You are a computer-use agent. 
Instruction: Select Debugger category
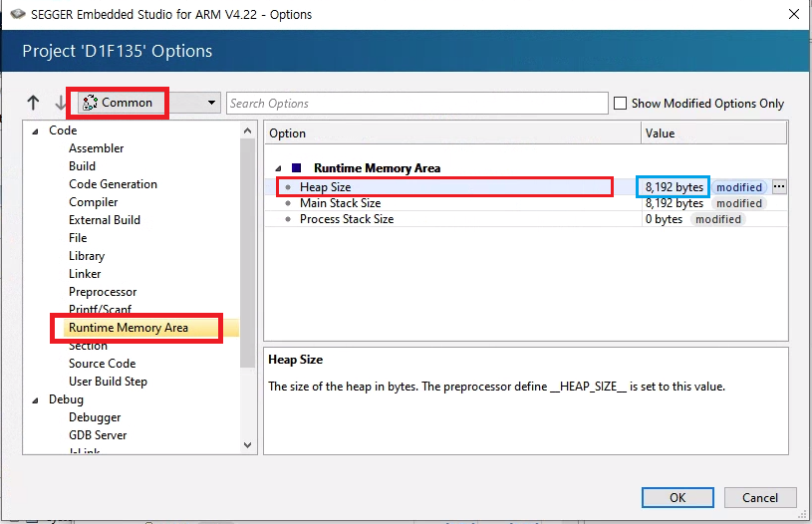(95, 417)
